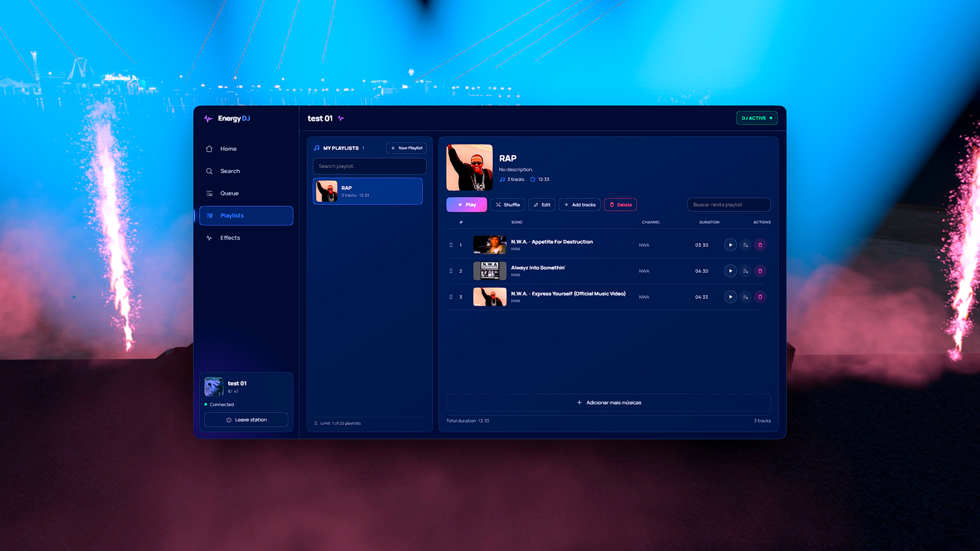This screenshot has width=980, height=551.
Task: Click drag handle of track 1
Action: click(x=451, y=245)
